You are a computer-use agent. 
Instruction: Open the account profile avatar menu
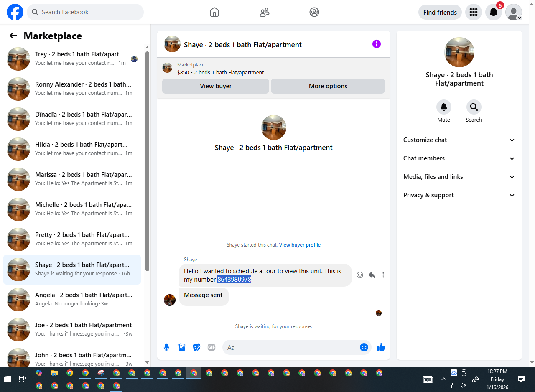pos(514,12)
